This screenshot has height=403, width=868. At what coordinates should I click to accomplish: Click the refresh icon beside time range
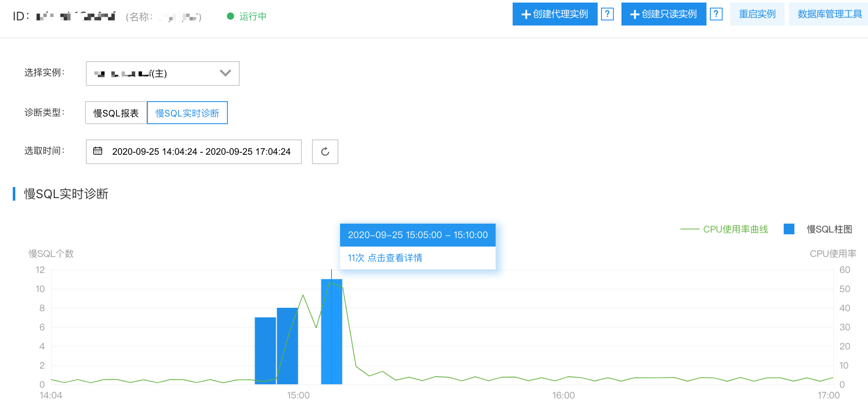[x=325, y=152]
